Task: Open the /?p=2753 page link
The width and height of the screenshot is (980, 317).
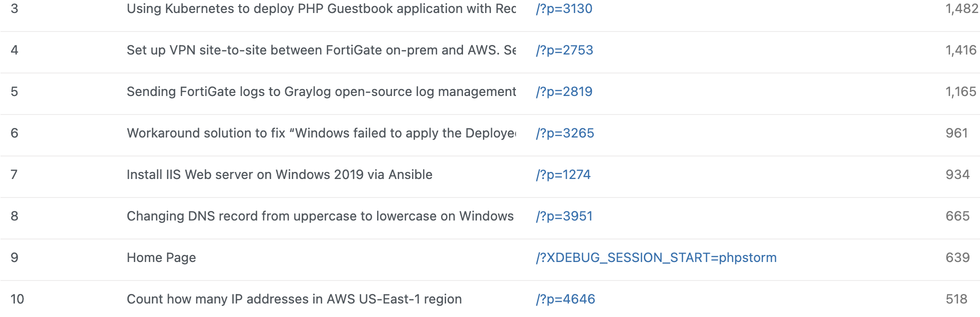Action: 564,50
